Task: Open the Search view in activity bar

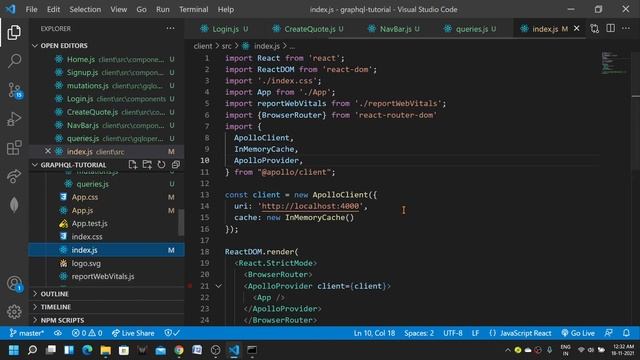Action: click(x=14, y=61)
